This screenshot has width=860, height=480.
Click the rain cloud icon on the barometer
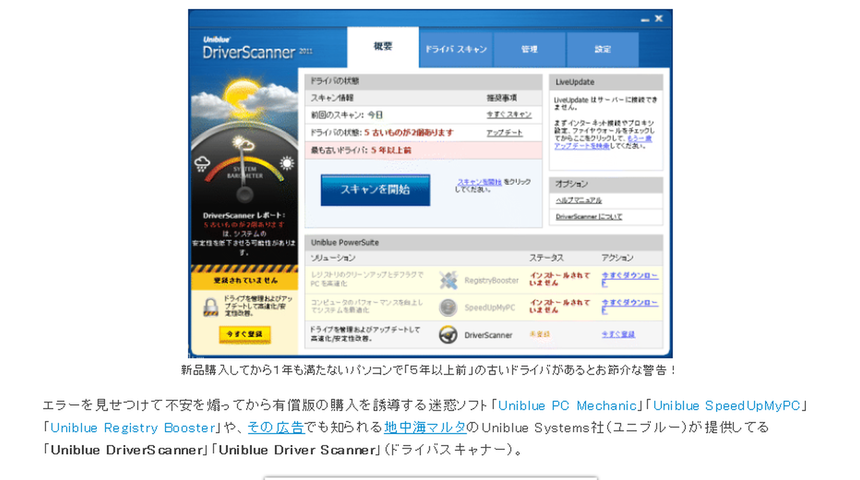coord(202,163)
